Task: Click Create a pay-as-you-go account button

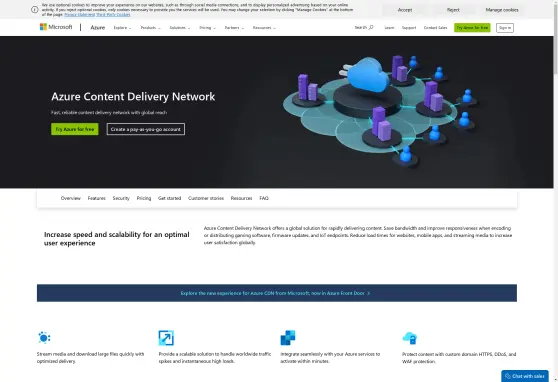Action: pos(146,129)
